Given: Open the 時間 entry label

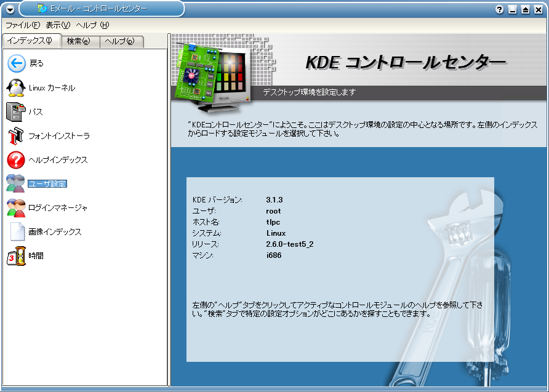Looking at the screenshot, I should 36,256.
